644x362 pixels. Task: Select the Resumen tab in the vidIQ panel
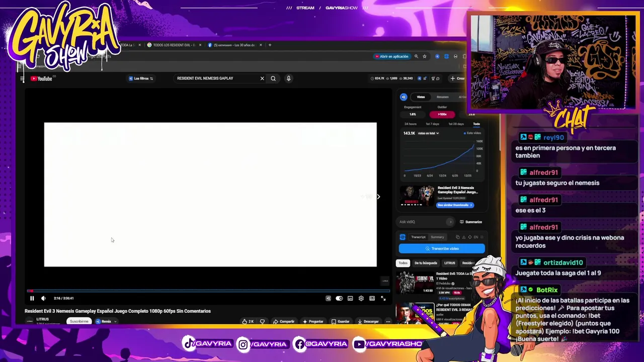click(442, 97)
